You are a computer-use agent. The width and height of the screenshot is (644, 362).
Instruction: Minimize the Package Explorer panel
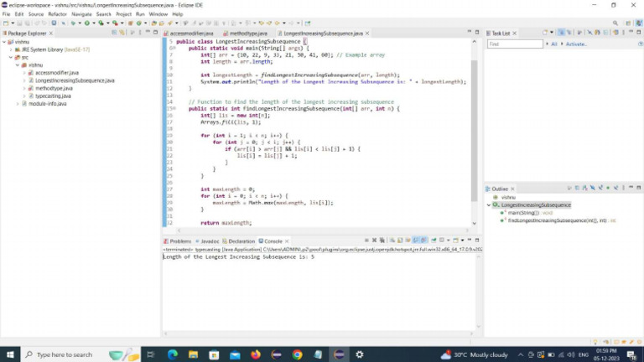[x=148, y=33]
